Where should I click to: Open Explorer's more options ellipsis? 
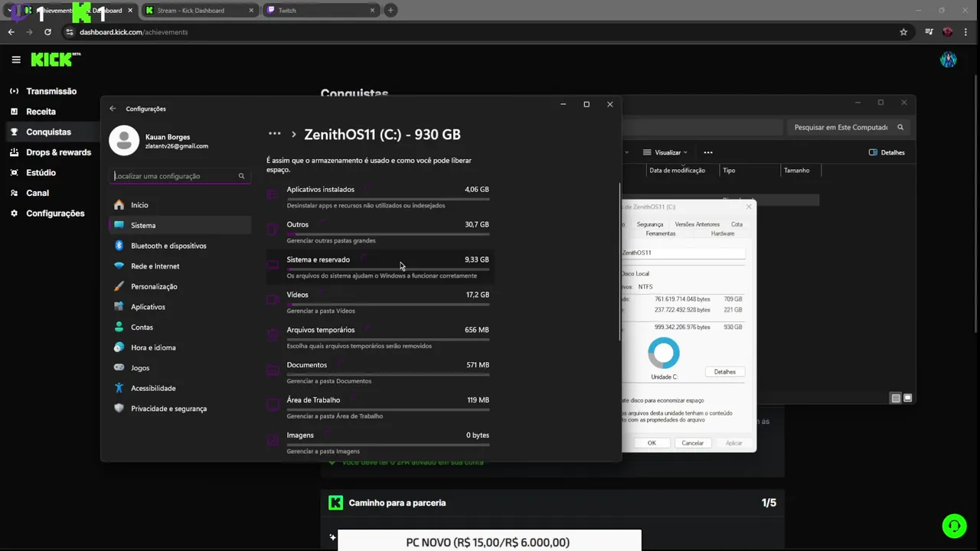coord(708,152)
